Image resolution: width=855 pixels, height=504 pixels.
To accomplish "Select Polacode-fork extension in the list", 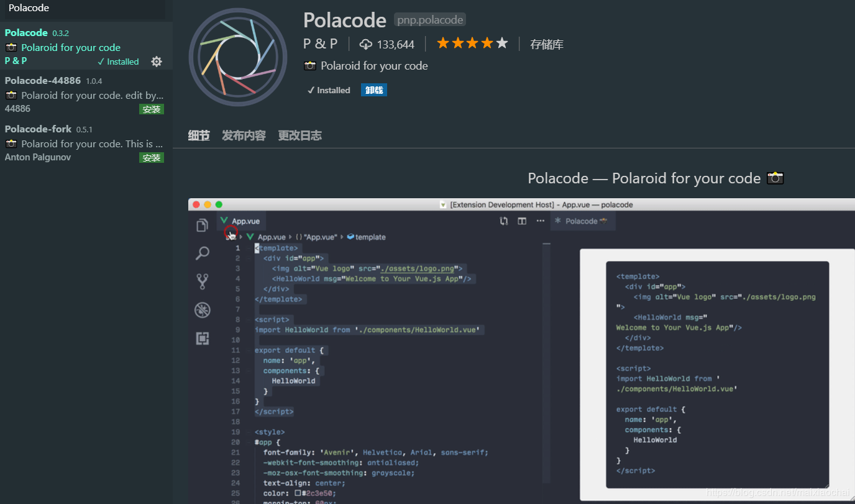I will (x=86, y=143).
